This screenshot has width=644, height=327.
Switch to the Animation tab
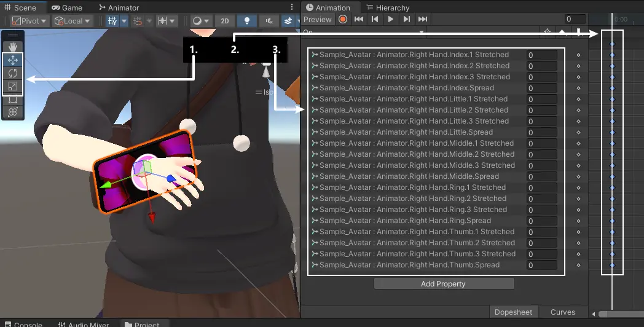point(328,7)
